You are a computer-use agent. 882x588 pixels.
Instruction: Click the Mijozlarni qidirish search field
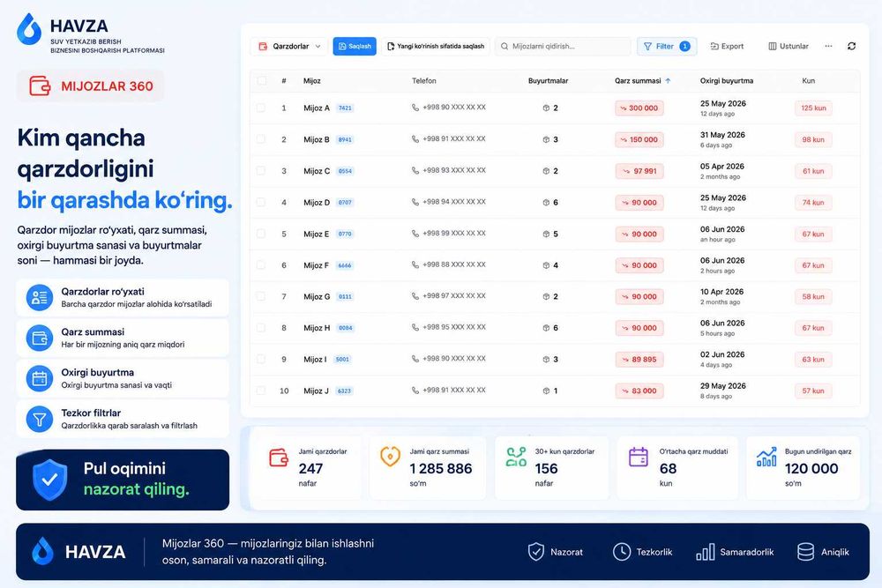[563, 46]
